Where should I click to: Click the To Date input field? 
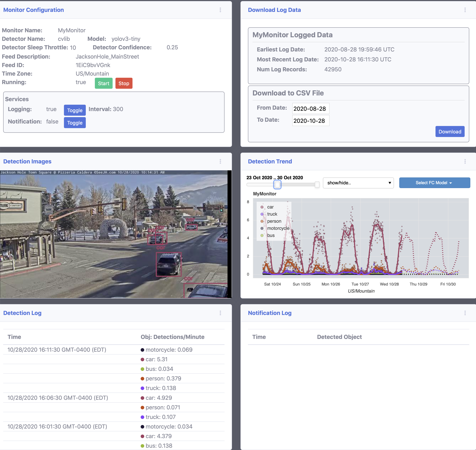coord(310,120)
